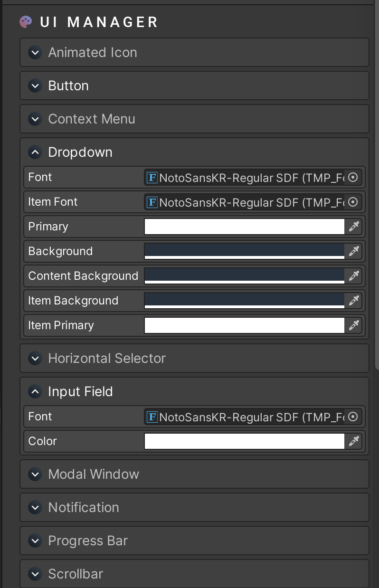Click the UI Manager script icon

pyautogui.click(x=25, y=22)
